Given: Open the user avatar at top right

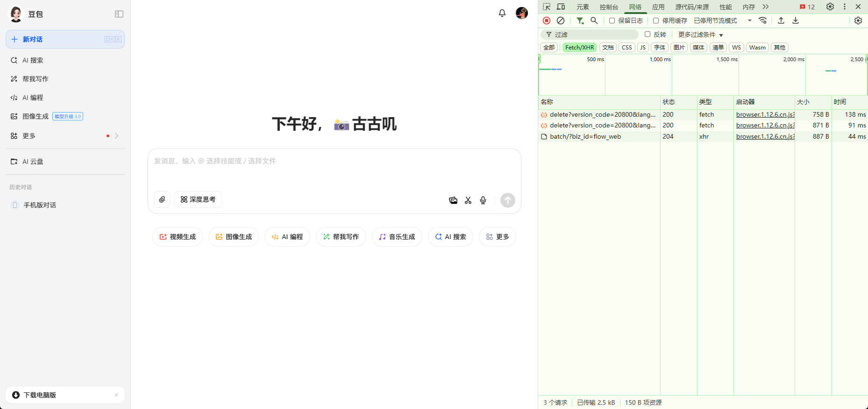Looking at the screenshot, I should (x=522, y=13).
